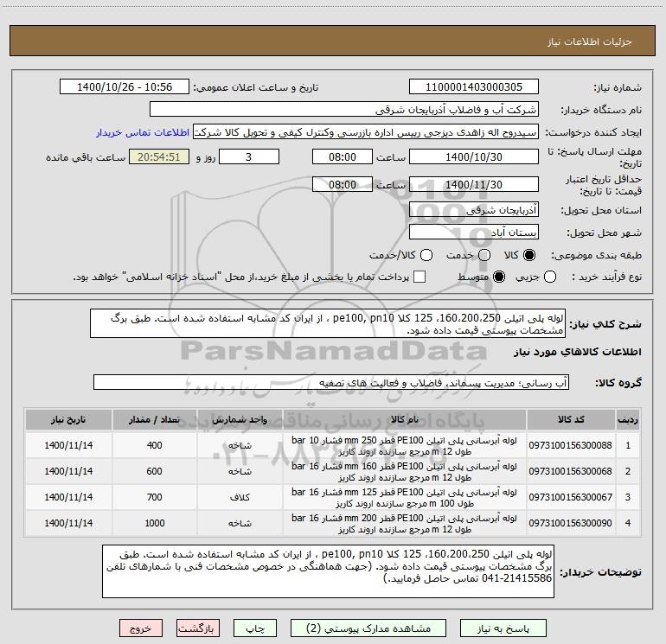Click the نام کالا column header
Screen dimensions: 666x644
[x=405, y=420]
